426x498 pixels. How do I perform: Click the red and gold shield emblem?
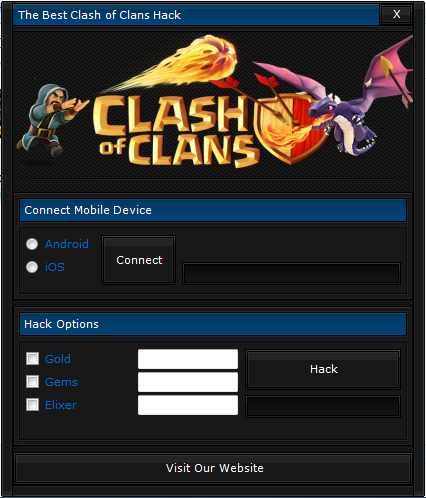289,129
